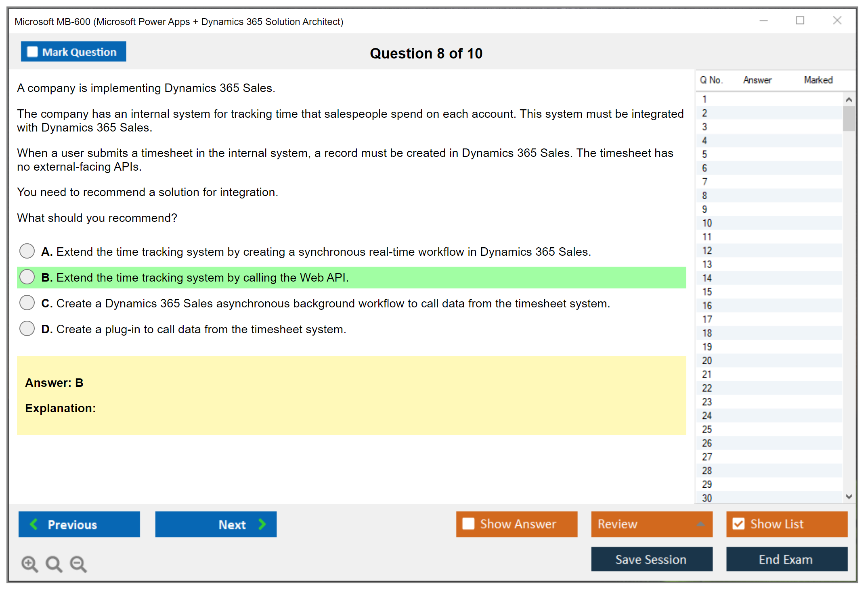Click the zoom in magnifier icon
Screen dimensions: 868x593
(x=29, y=564)
